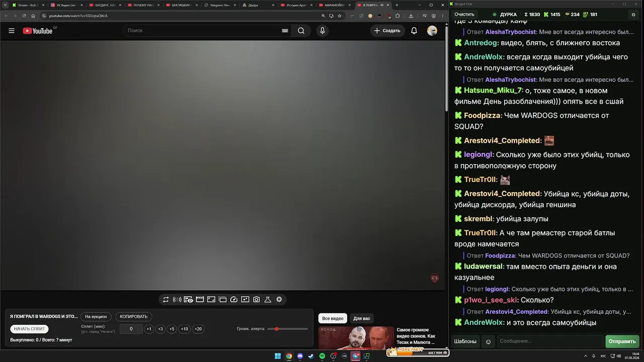This screenshot has width=644, height=362.
Task: Add 3 minutes with the +3 button
Action: (160, 329)
